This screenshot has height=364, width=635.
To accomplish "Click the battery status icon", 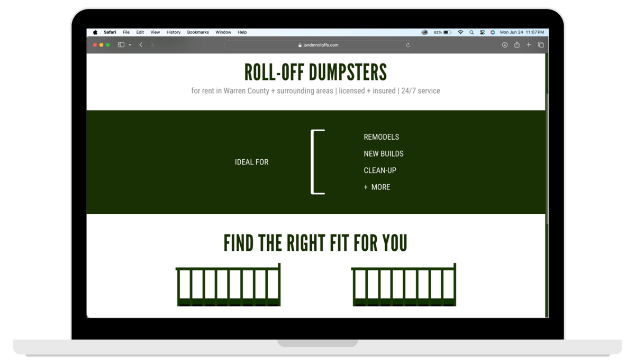I will pos(447,32).
